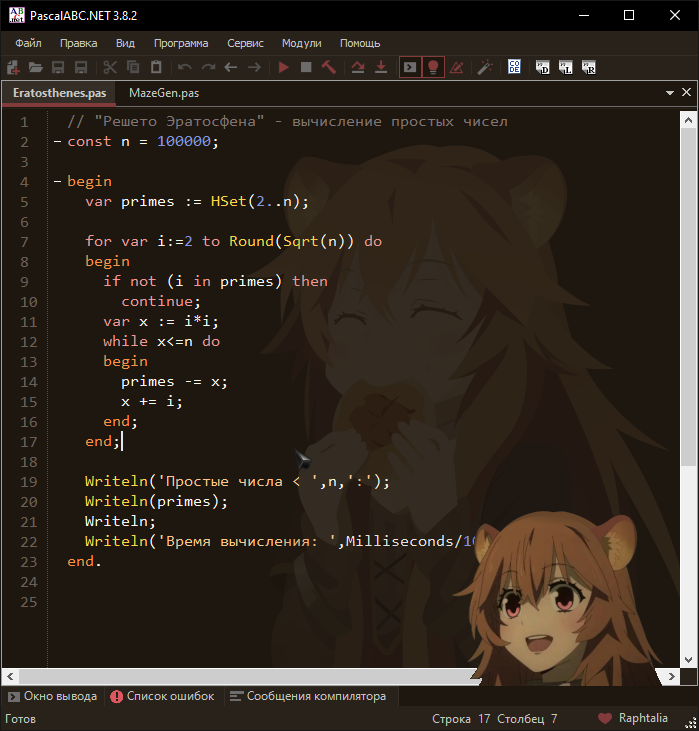Step into with the down arrow icon

pos(381,68)
